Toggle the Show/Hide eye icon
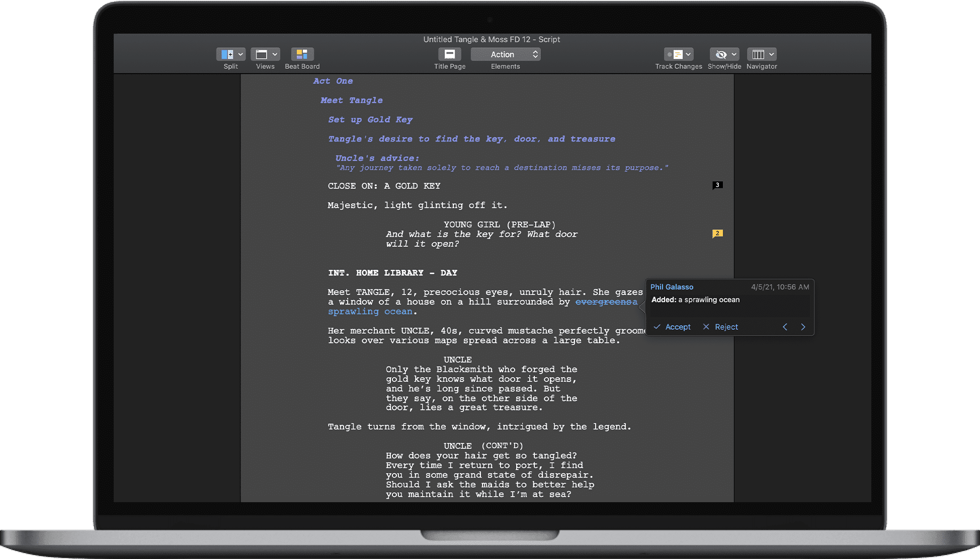The height and width of the screenshot is (559, 980). coord(721,54)
